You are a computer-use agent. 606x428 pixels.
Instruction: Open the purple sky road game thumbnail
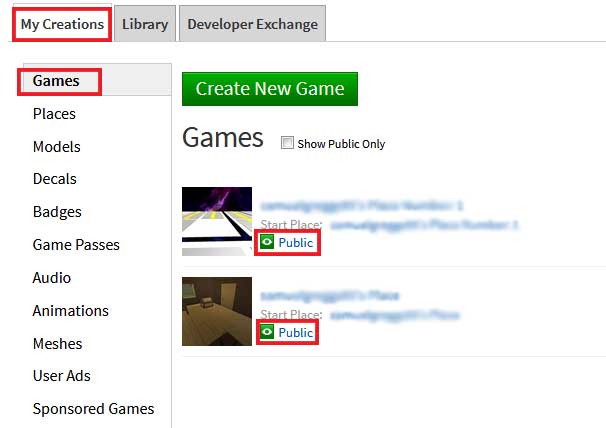217,222
